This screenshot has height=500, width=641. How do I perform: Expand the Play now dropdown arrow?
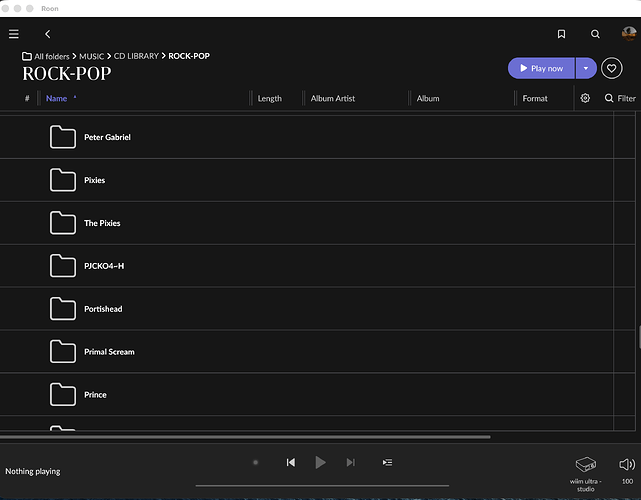[586, 68]
